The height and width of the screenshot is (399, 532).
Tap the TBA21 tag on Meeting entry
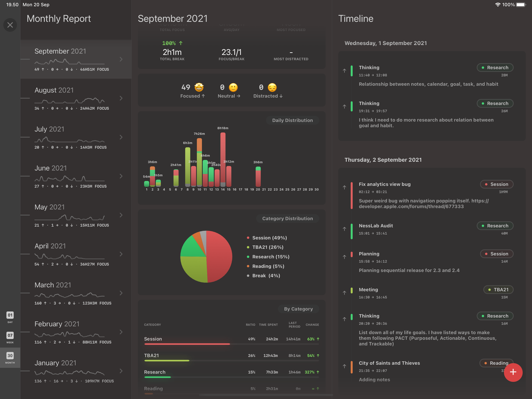point(498,290)
